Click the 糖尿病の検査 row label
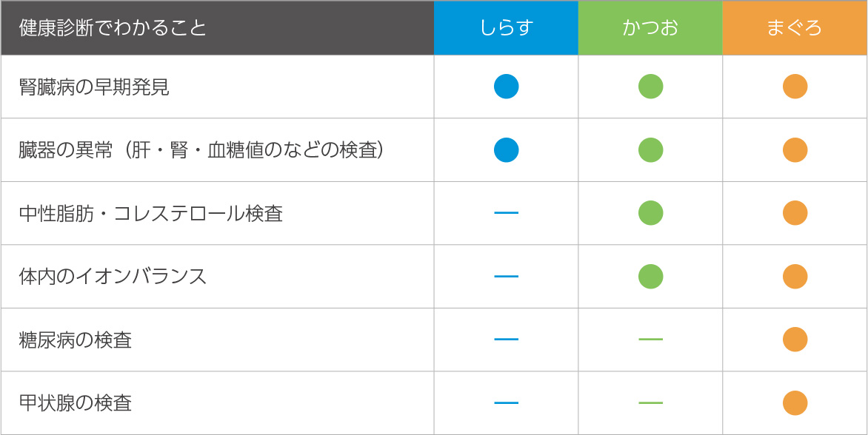The image size is (868, 435). click(76, 340)
